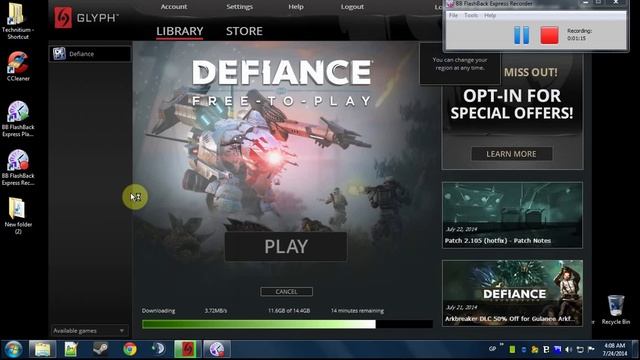This screenshot has height=360, width=640.
Task: Pause the FlashBack recording
Action: (521, 35)
